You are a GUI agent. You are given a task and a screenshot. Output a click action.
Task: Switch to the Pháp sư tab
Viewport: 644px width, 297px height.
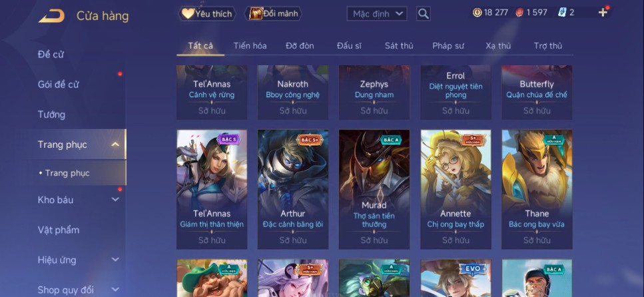point(448,45)
